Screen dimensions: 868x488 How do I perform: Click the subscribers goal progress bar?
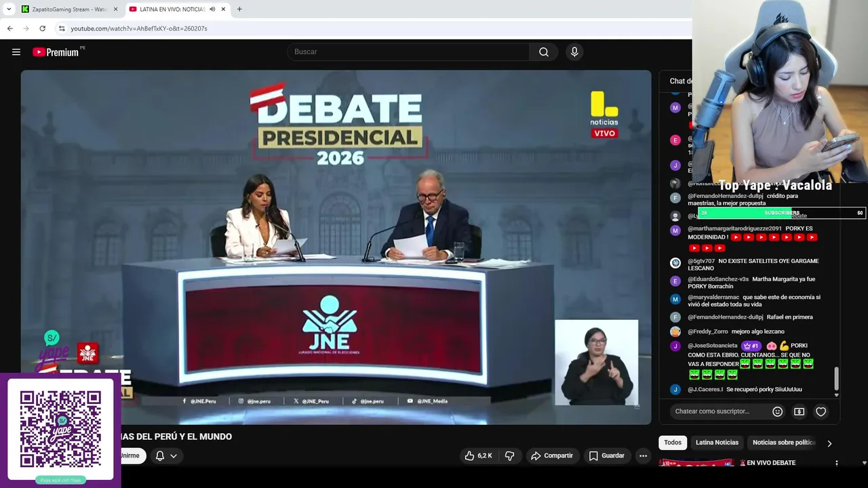pos(781,213)
